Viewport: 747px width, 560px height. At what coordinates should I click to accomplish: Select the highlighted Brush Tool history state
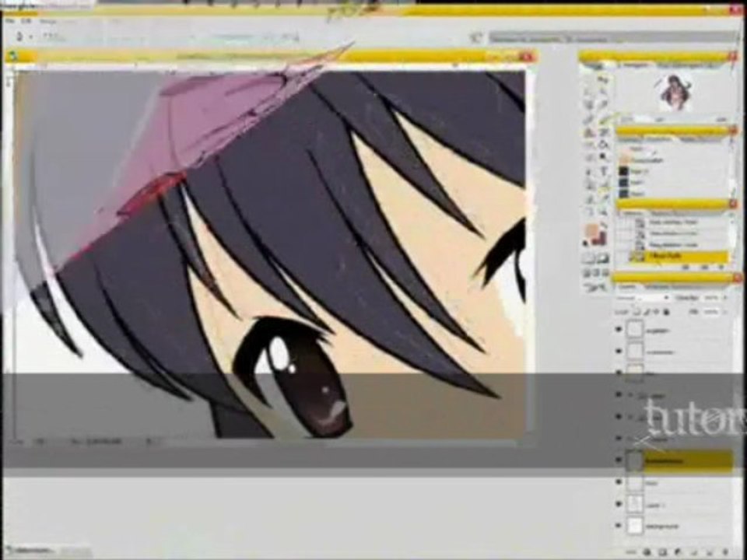(679, 257)
